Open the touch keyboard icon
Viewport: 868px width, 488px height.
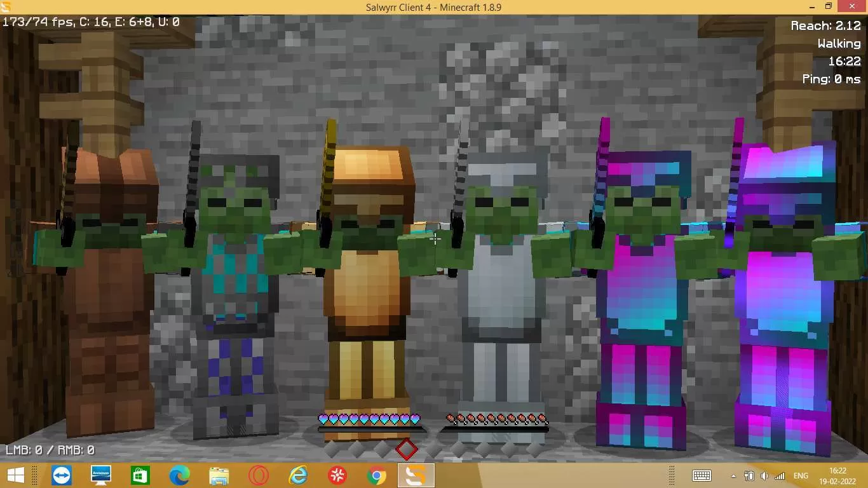702,475
